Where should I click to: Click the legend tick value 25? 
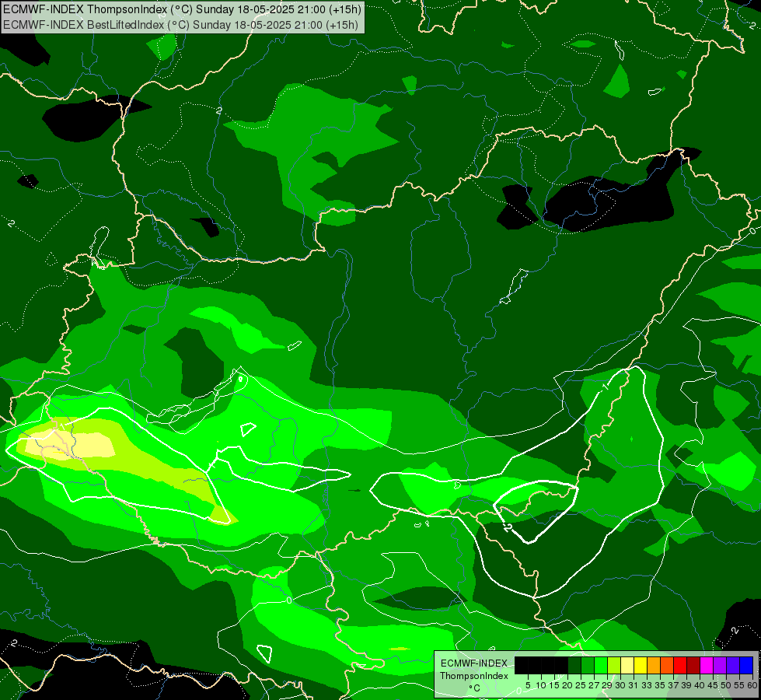[581, 685]
